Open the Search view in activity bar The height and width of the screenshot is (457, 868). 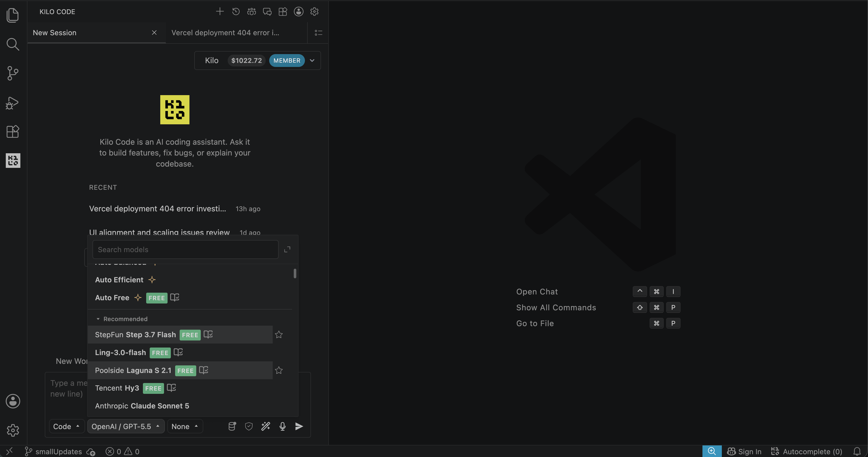coord(13,44)
